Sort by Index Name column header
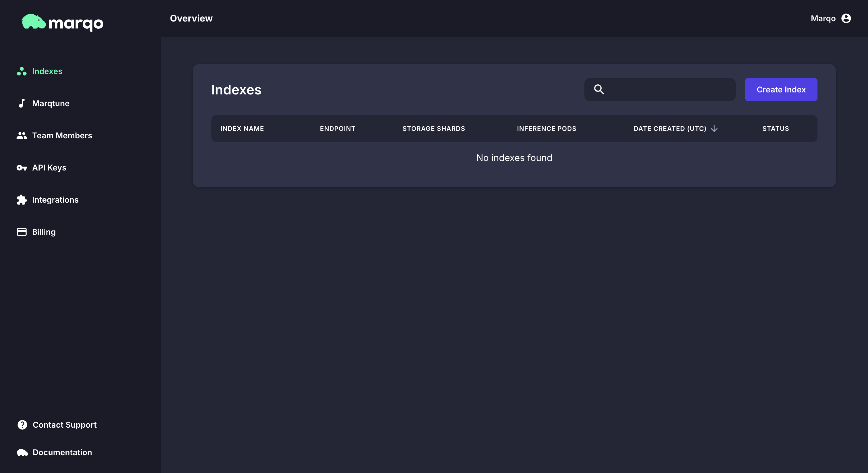 (242, 129)
